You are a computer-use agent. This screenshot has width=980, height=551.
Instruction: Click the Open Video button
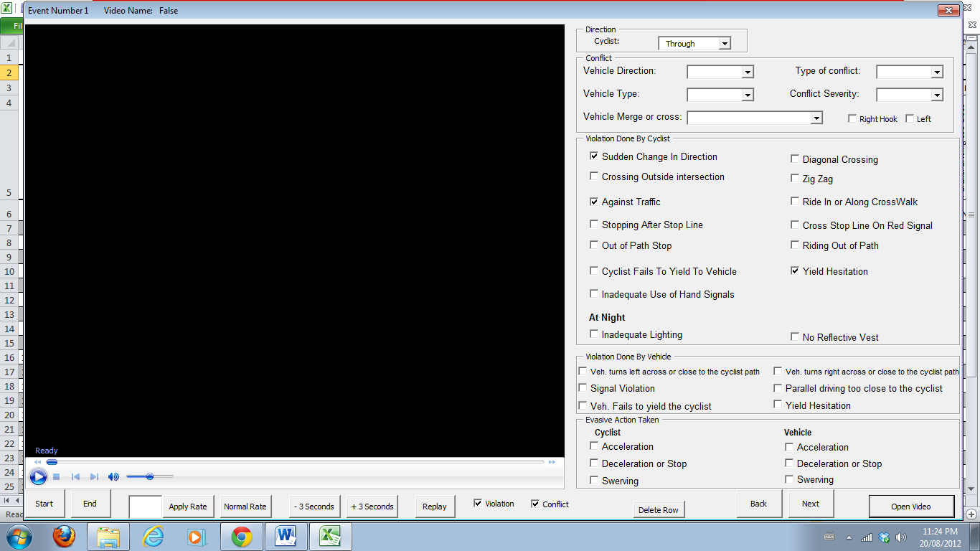[x=911, y=506]
